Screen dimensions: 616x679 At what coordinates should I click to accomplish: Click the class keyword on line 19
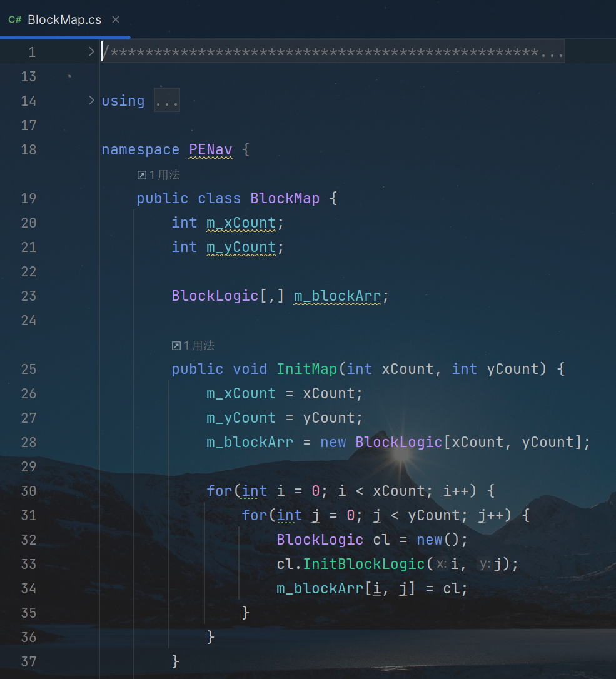219,198
